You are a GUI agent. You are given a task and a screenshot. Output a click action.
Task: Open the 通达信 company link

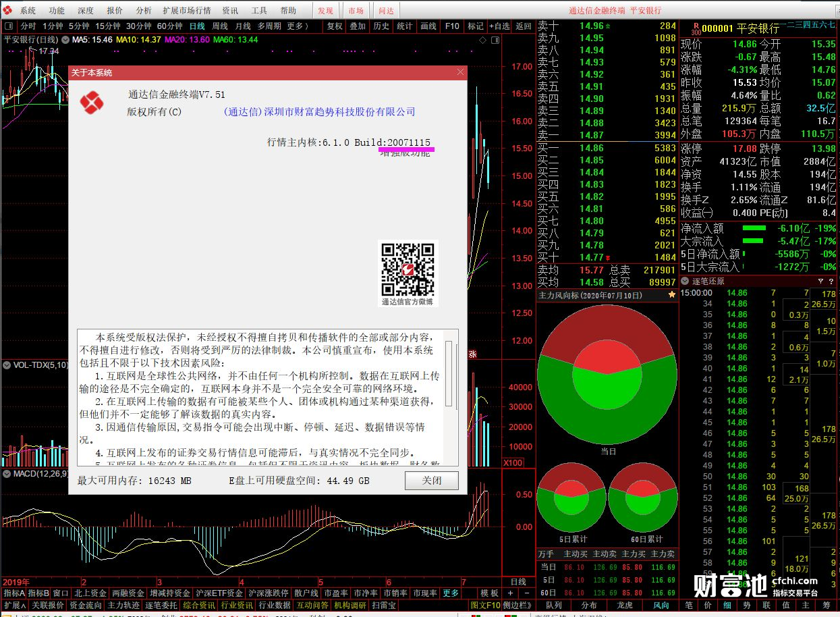[319, 112]
